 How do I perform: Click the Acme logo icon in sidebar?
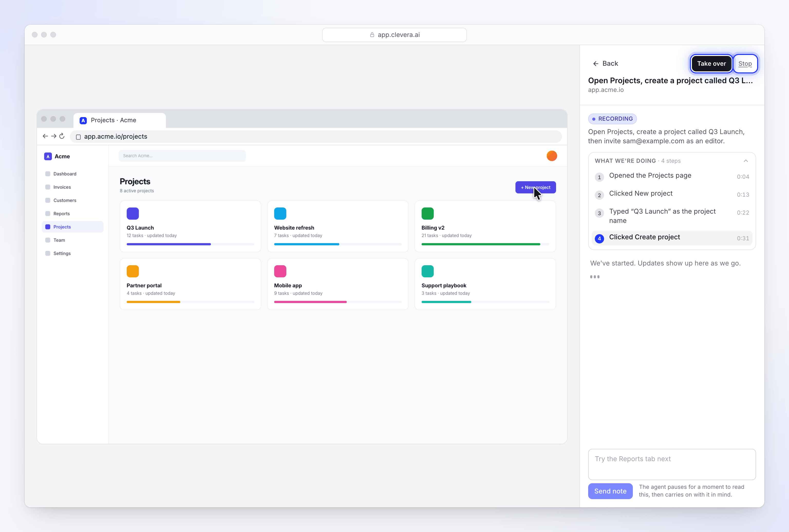pos(48,156)
